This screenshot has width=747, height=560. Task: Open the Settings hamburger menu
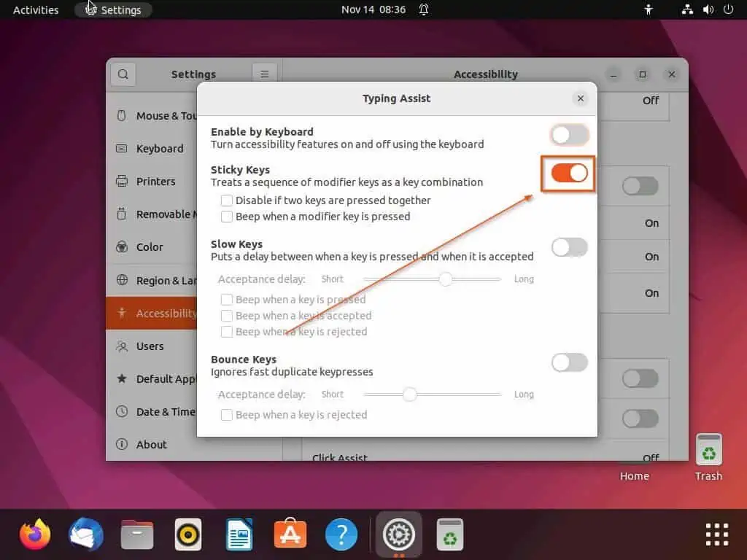tap(264, 74)
